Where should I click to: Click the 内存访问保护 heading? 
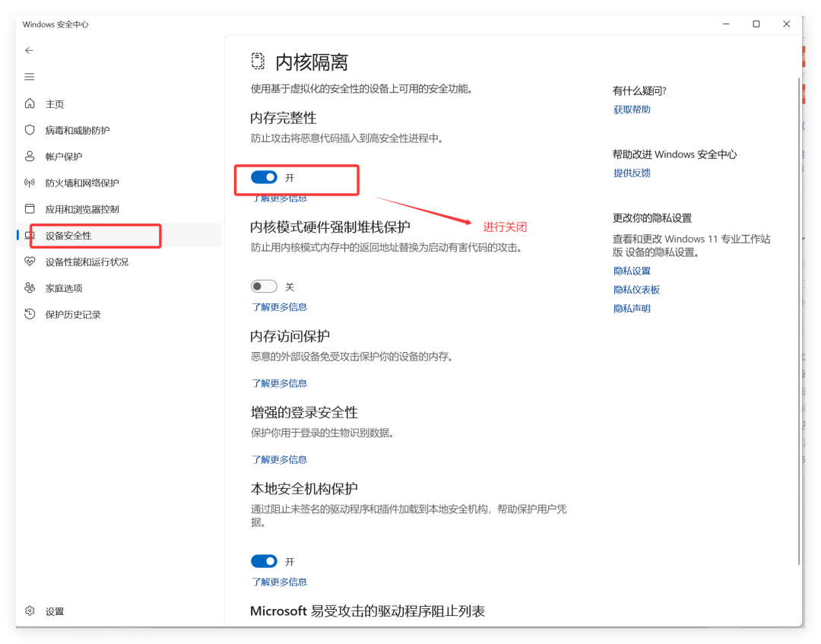290,336
